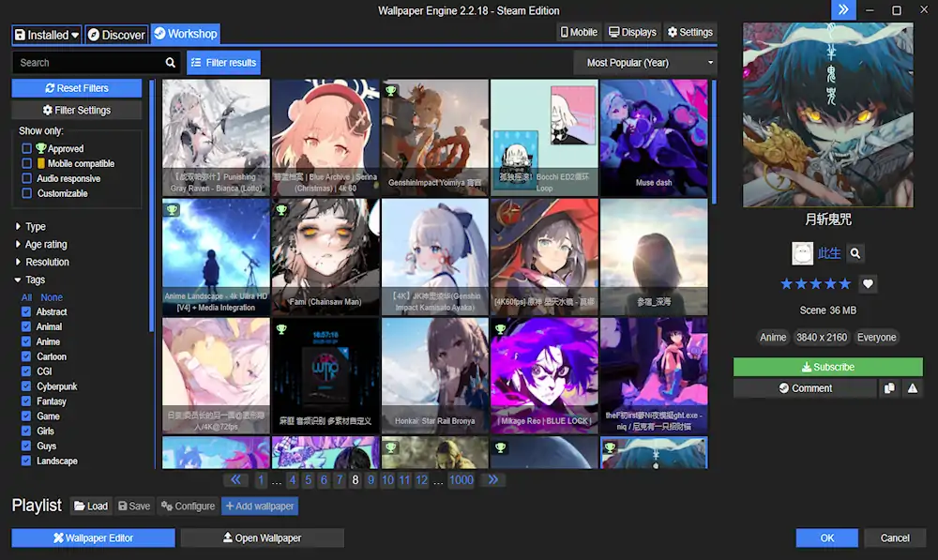Expand the Resolution filter section
The height and width of the screenshot is (560, 938).
coord(42,262)
